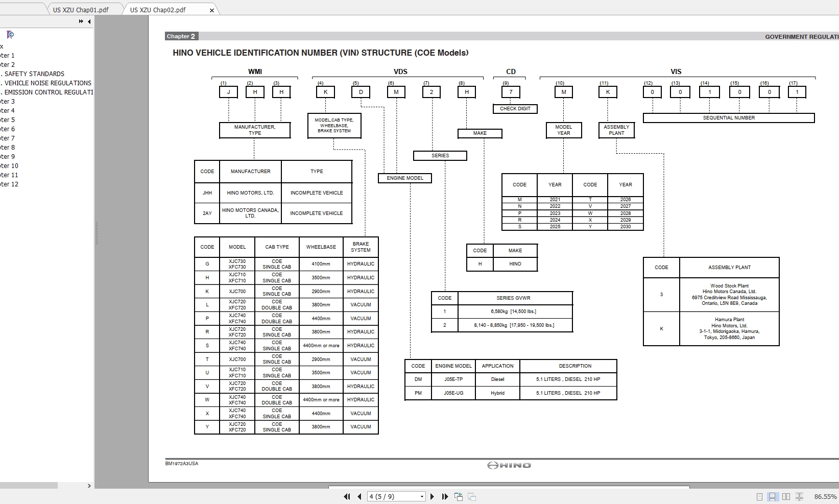Click the 'CHECK DIGIT' box
Viewport: 839px width, 504px height.
pos(515,109)
